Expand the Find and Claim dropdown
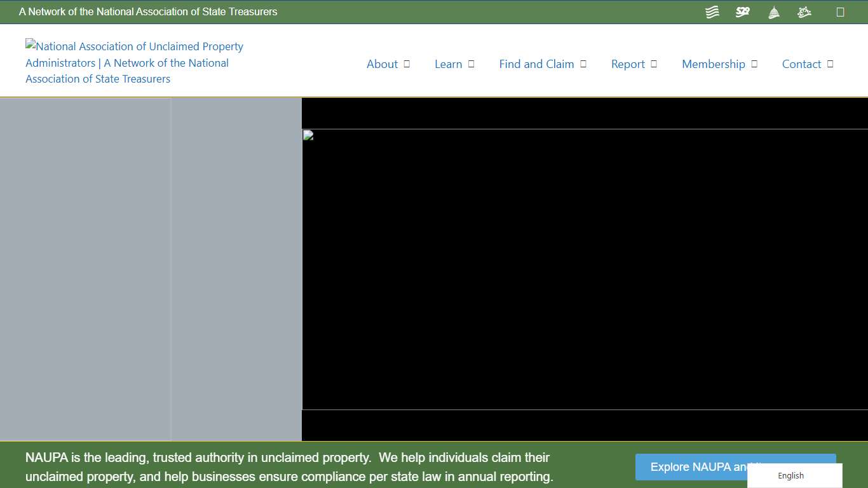Viewport: 868px width, 488px height. click(583, 64)
